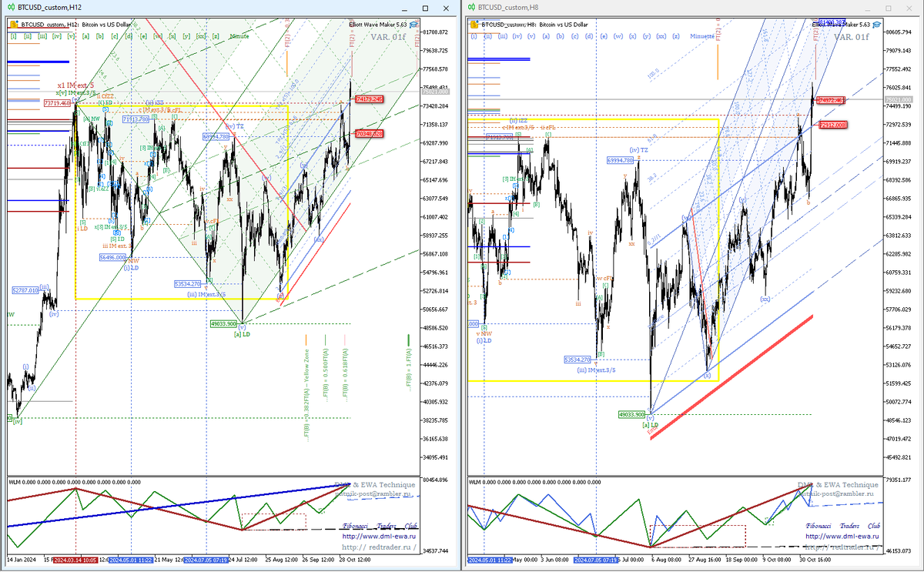Screen dimensions: 924x572
Task: Select the (iii) wave label in H8 header
Action: [502, 36]
